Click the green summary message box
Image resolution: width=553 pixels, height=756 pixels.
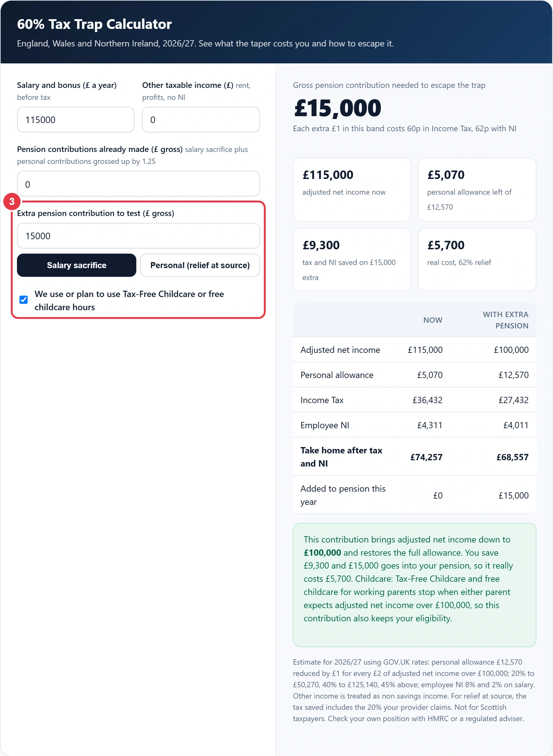pos(414,585)
